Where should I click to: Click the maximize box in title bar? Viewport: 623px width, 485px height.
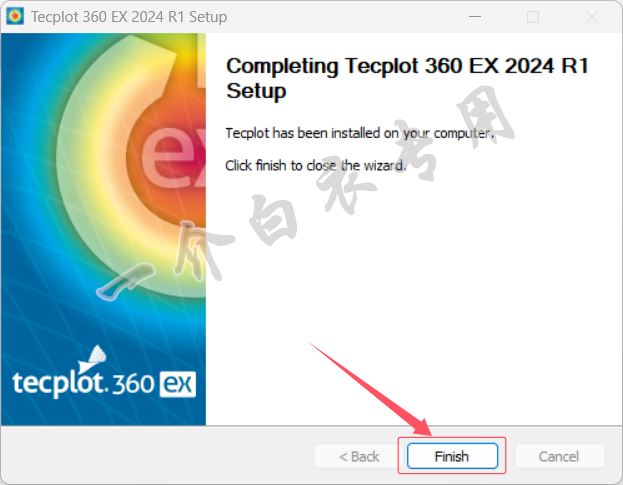pyautogui.click(x=533, y=17)
